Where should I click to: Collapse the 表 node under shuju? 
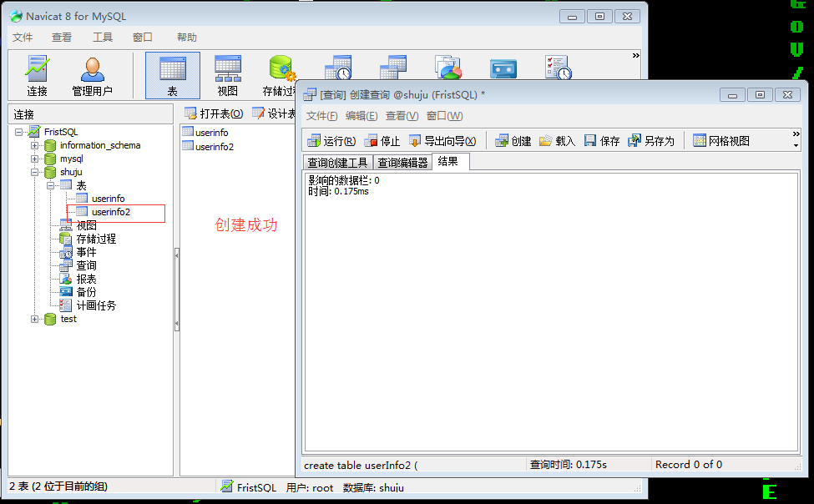click(52, 185)
